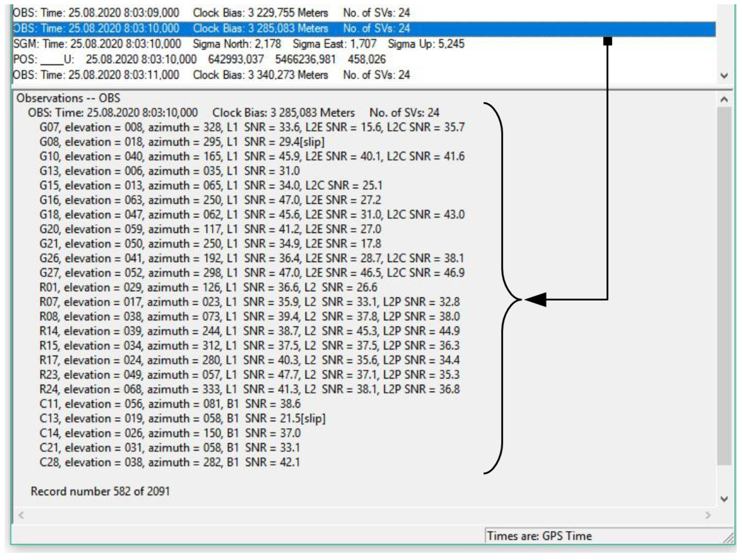Select OBS record at 8:03:11,000
The height and width of the screenshot is (560, 742).
tap(211, 74)
